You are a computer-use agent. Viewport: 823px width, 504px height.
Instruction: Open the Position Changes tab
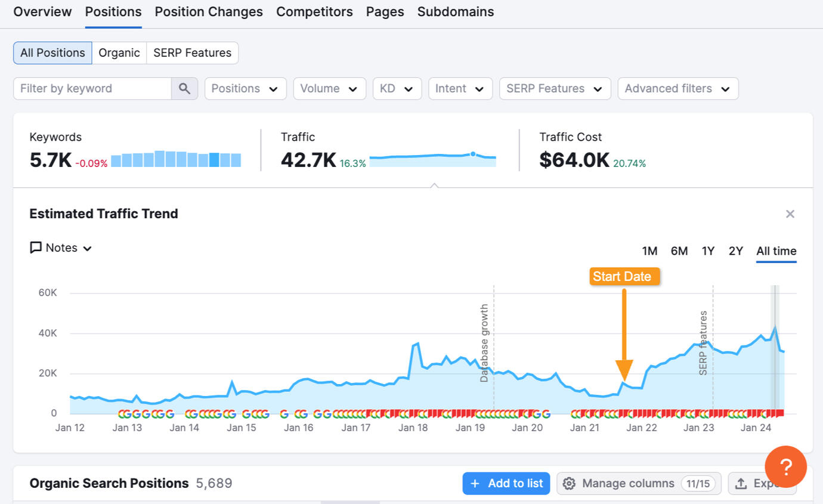click(209, 12)
